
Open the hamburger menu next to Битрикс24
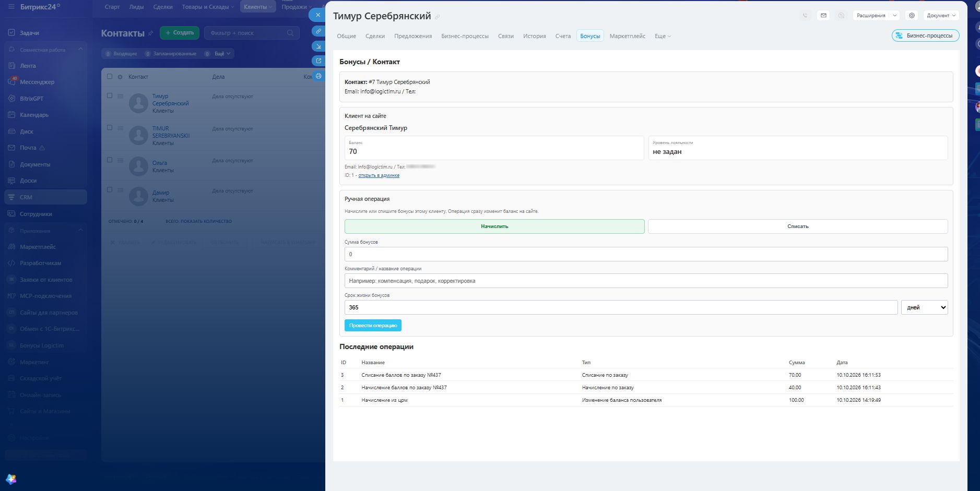click(x=11, y=7)
